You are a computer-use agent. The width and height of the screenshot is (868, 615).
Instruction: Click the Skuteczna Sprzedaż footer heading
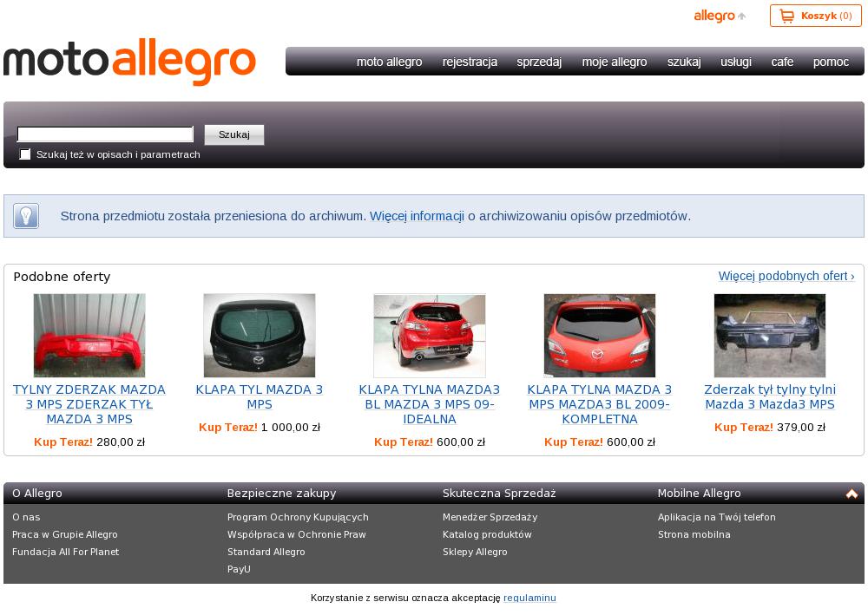coord(499,494)
